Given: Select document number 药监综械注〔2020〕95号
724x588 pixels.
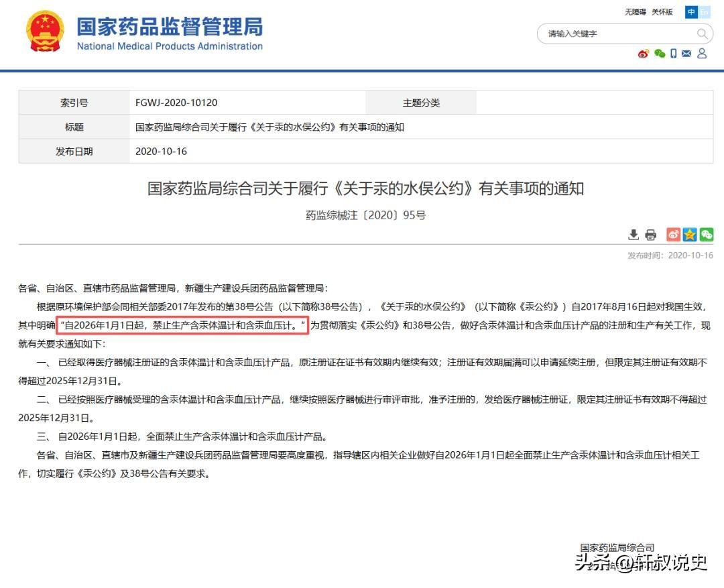Looking at the screenshot, I should (x=366, y=215).
